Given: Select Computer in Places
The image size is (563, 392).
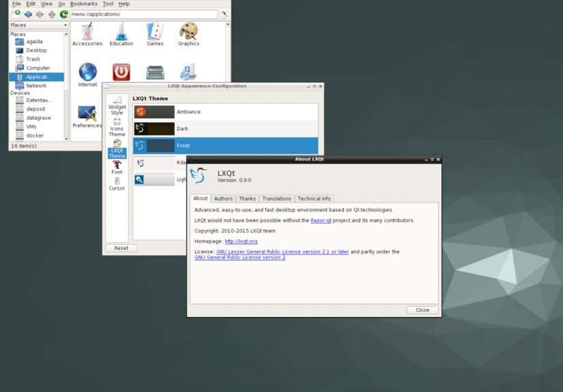Looking at the screenshot, I should pyautogui.click(x=37, y=68).
